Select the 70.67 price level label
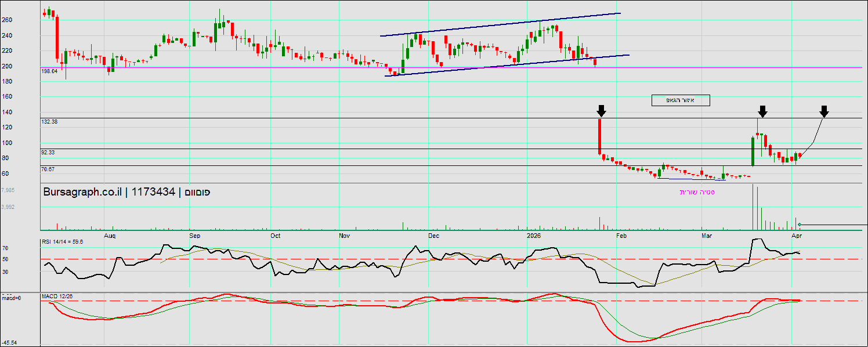 (x=48, y=169)
